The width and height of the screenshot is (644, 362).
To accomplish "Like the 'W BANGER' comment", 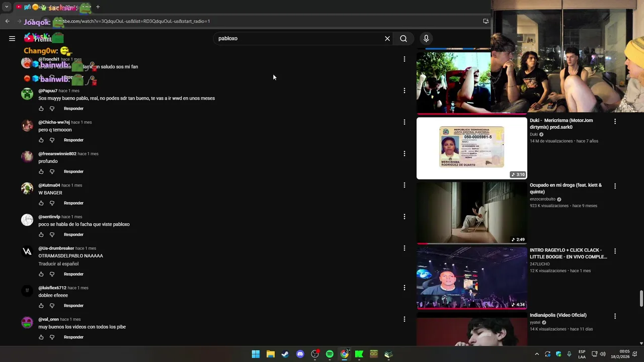I will 41,203.
